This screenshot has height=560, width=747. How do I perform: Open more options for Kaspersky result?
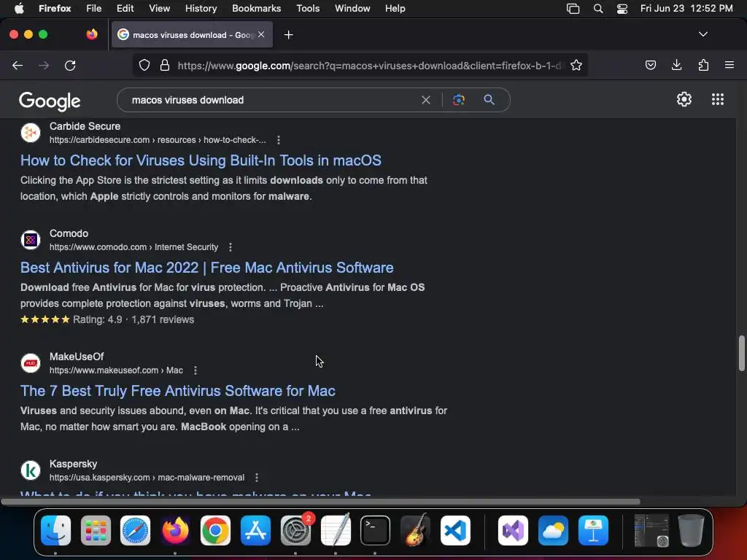pyautogui.click(x=257, y=478)
